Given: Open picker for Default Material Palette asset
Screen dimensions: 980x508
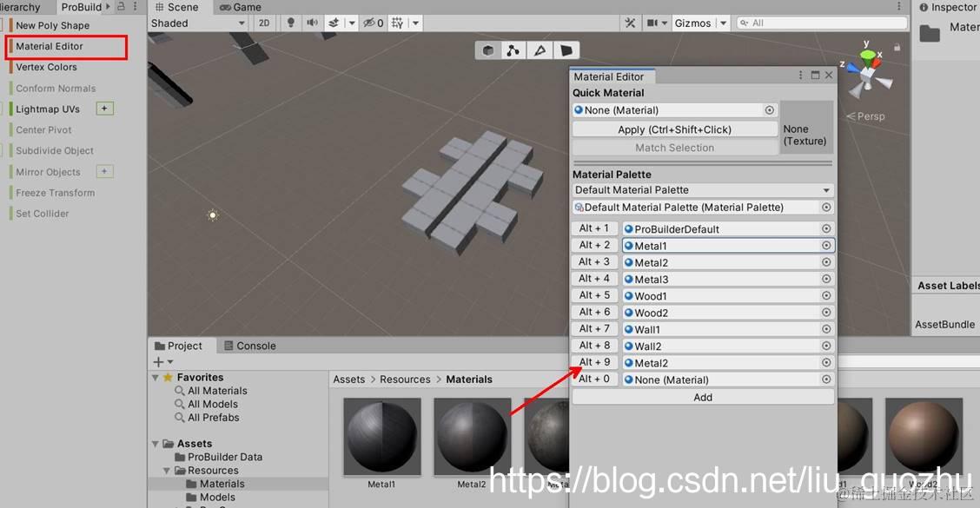Looking at the screenshot, I should point(826,208).
